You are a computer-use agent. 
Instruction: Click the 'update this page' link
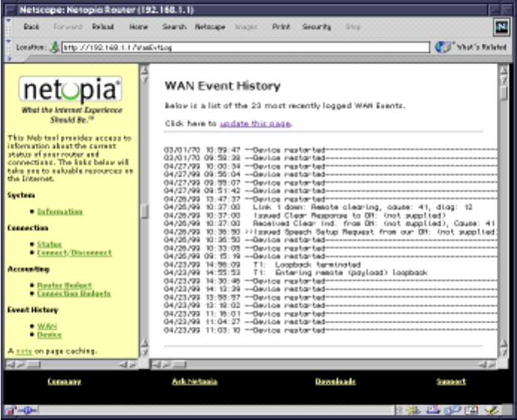click(x=255, y=123)
